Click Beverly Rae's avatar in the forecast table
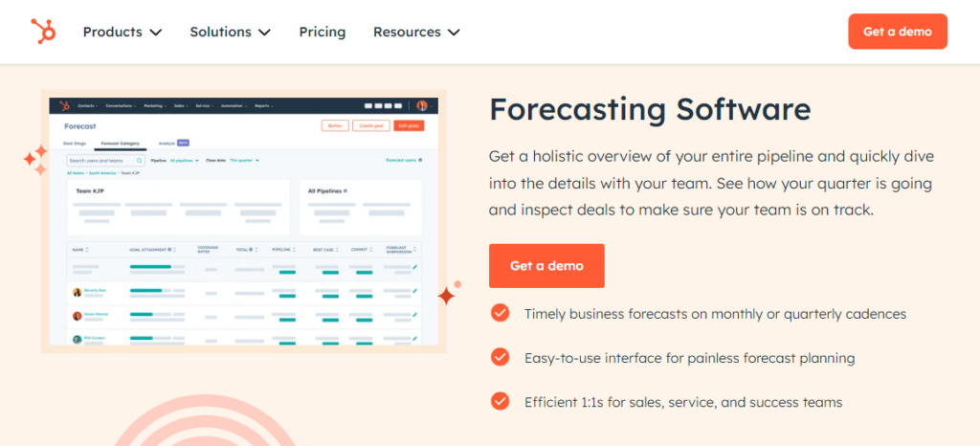Image resolution: width=980 pixels, height=446 pixels. point(77,291)
